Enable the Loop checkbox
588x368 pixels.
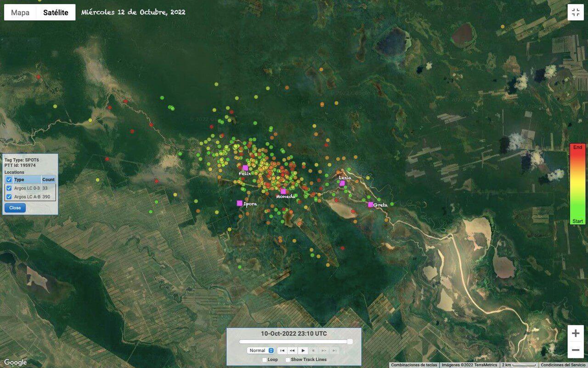(x=265, y=360)
